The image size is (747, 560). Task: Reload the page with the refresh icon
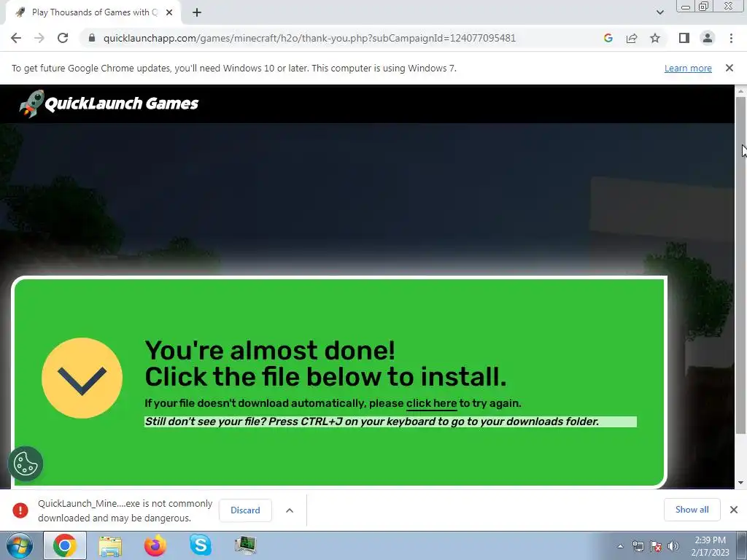tap(63, 38)
